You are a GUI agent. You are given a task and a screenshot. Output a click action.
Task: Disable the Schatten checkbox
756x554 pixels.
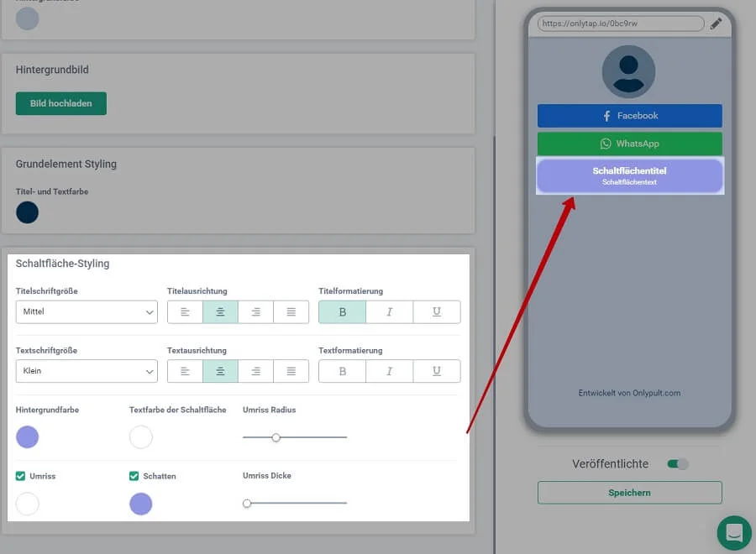134,476
